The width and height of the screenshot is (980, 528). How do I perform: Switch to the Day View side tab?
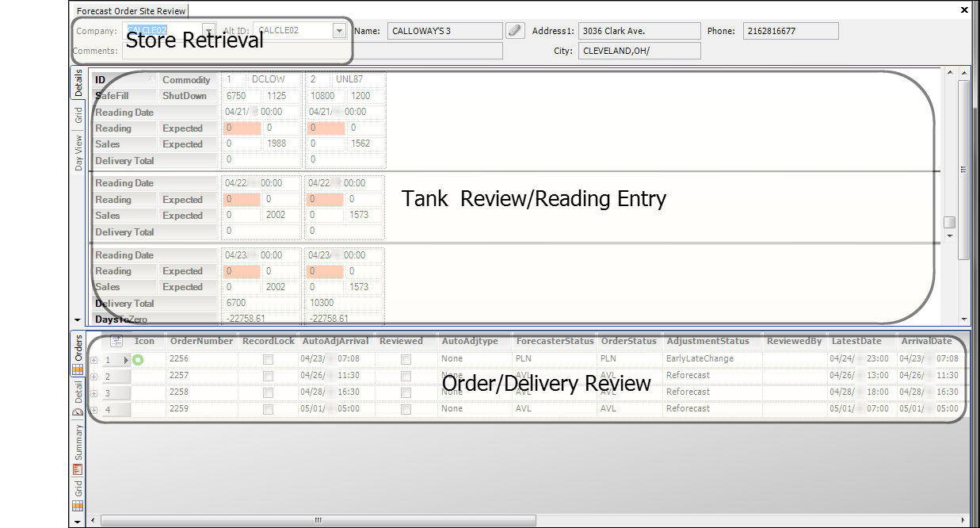point(78,153)
